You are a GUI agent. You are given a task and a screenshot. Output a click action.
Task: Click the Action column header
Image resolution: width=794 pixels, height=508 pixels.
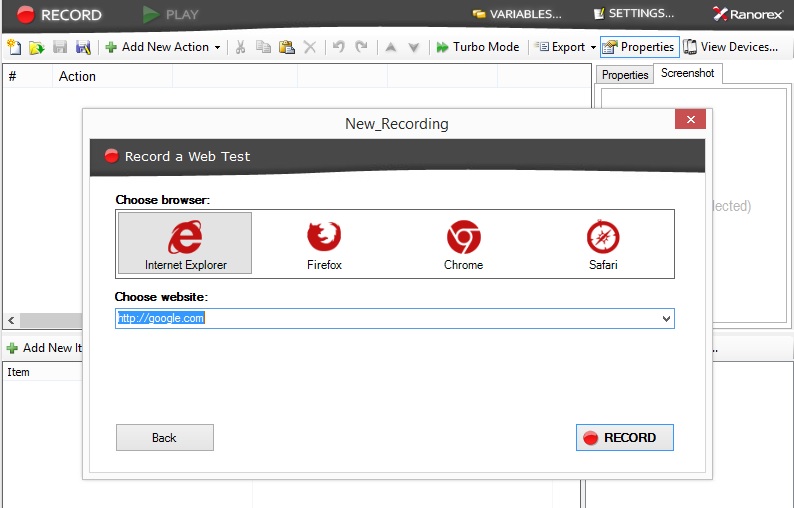point(112,76)
